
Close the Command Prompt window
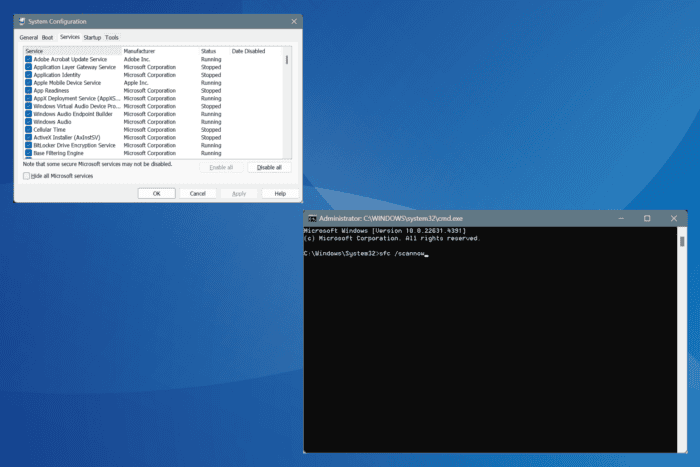click(674, 218)
